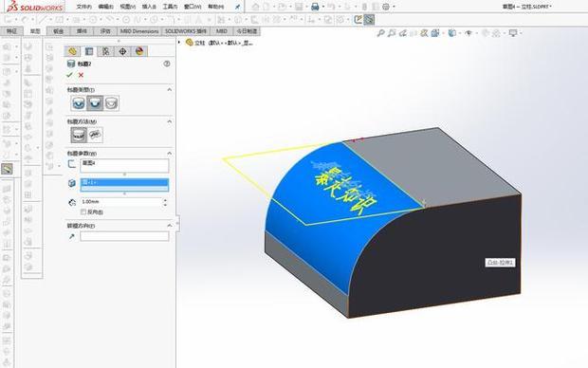Switch to the Sketch command tab
Viewport: 588px width, 368px height.
(35, 31)
